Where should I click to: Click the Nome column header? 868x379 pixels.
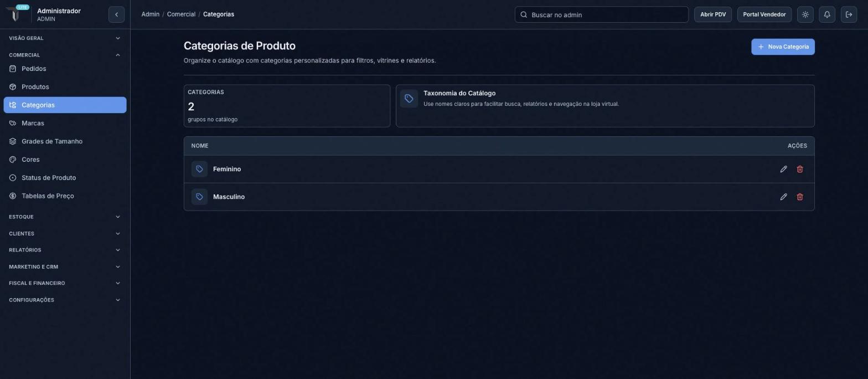(200, 146)
